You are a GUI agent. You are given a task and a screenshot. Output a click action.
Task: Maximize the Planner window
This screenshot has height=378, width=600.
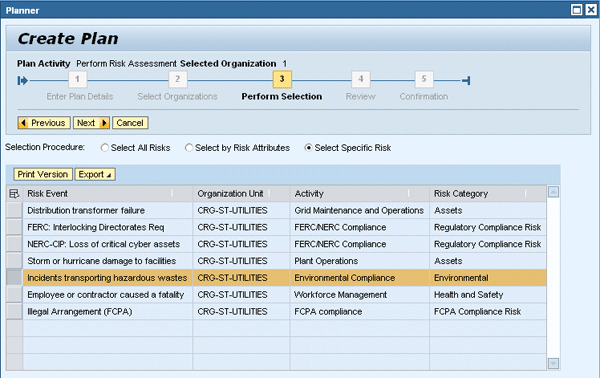coord(577,10)
